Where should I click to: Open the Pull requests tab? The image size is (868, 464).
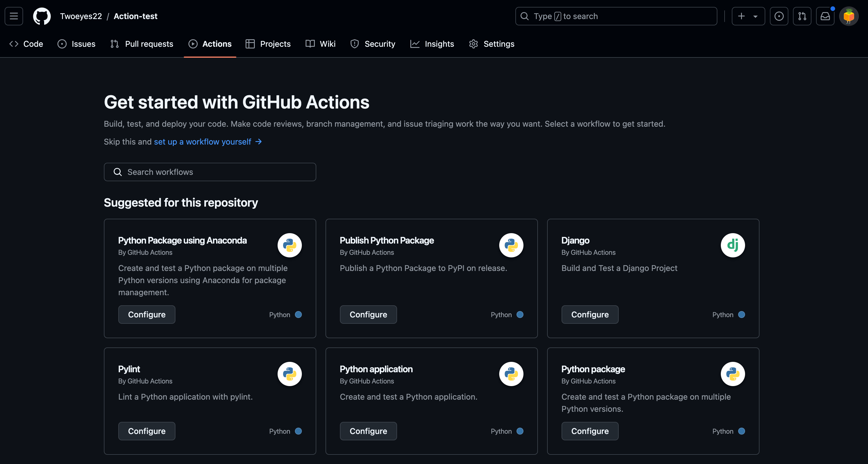click(142, 44)
